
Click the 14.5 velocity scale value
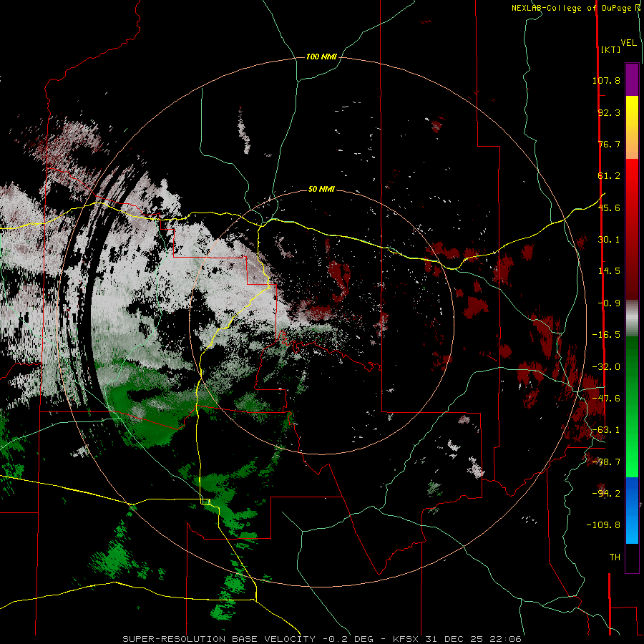(x=609, y=271)
